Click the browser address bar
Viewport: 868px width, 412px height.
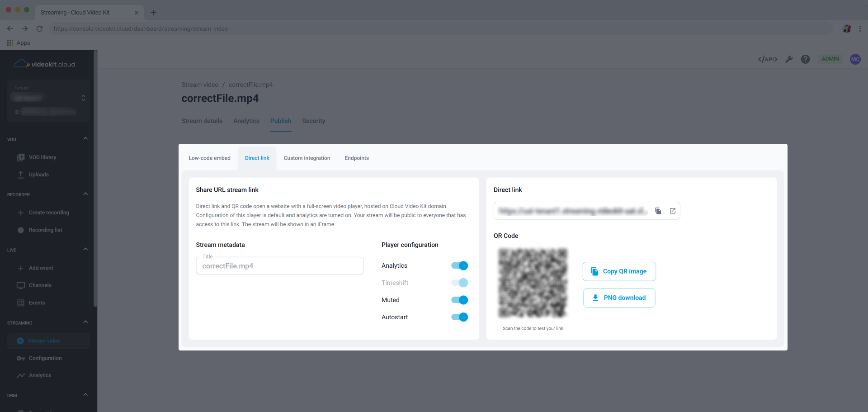(x=441, y=28)
